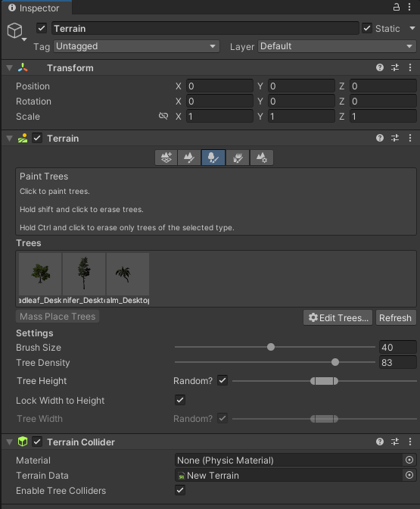Open Transform component help reference
420x509 pixels.
tap(380, 67)
